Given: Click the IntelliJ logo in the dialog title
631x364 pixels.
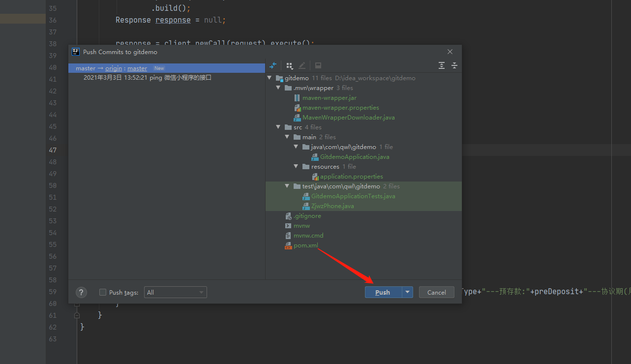Looking at the screenshot, I should 76,52.
